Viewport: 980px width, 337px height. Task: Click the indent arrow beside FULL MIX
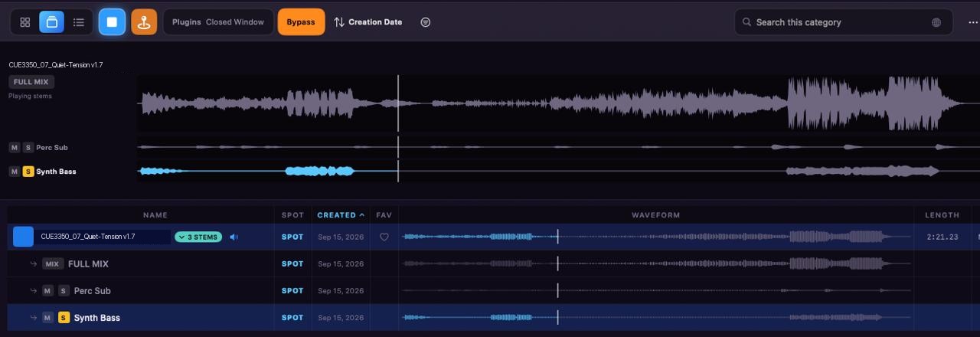[34, 263]
